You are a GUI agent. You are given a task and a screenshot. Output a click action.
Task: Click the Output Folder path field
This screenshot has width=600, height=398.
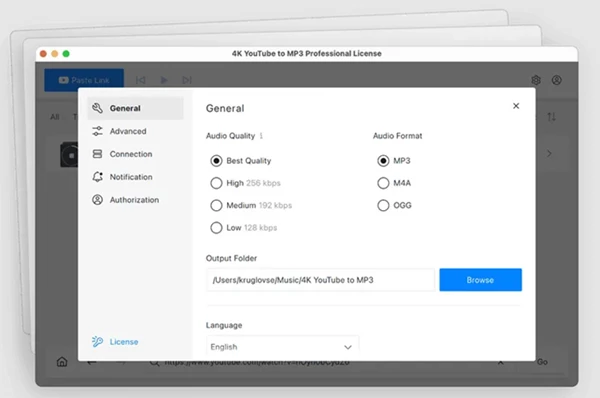click(x=321, y=280)
